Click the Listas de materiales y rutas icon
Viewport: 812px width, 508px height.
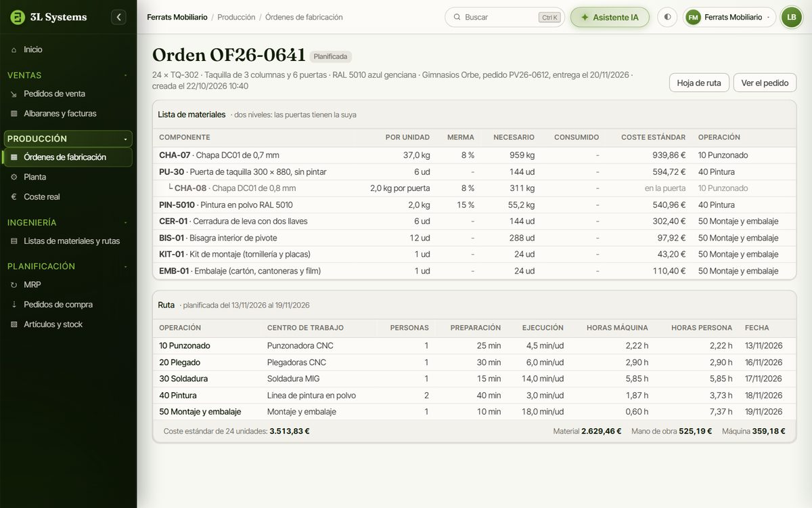click(14, 240)
